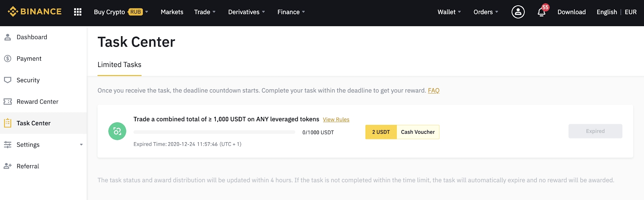
Task: Open the apps grid menu icon
Action: pos(78,12)
